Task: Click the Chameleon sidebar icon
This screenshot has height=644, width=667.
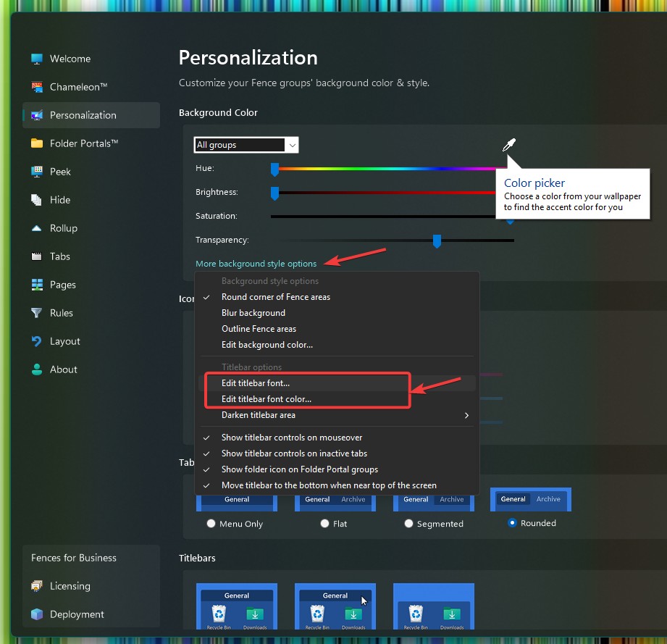Action: [37, 87]
